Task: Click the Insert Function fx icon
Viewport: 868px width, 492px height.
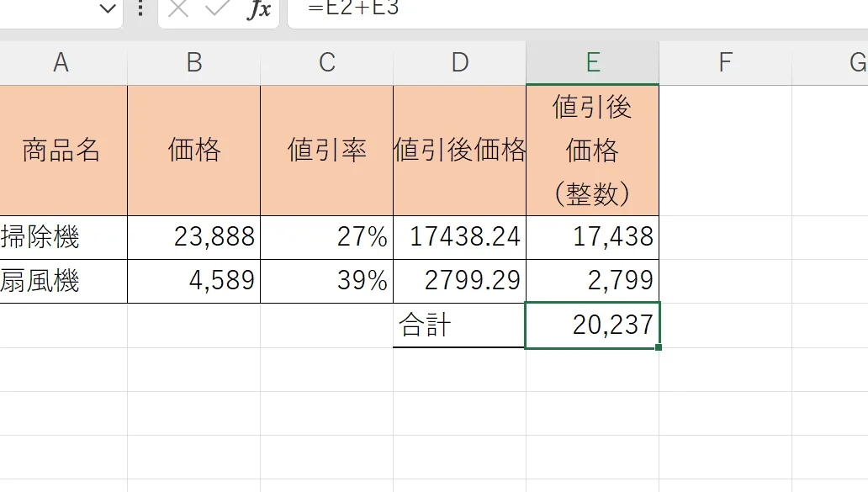Action: (x=258, y=10)
